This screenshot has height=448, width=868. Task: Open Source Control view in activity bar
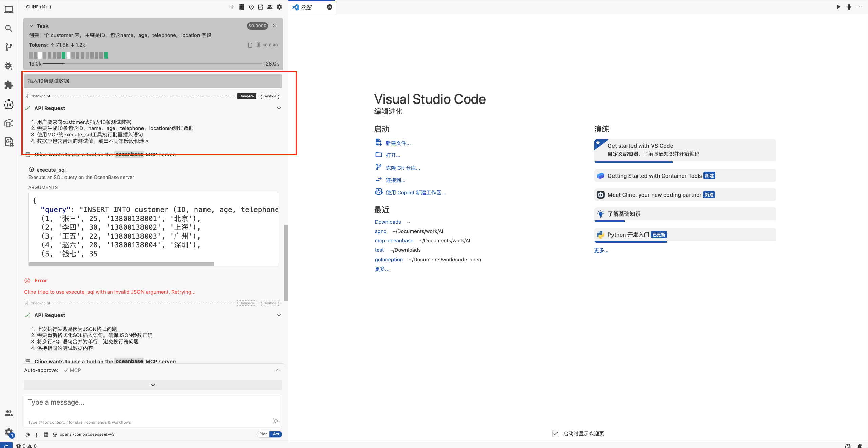pyautogui.click(x=9, y=47)
